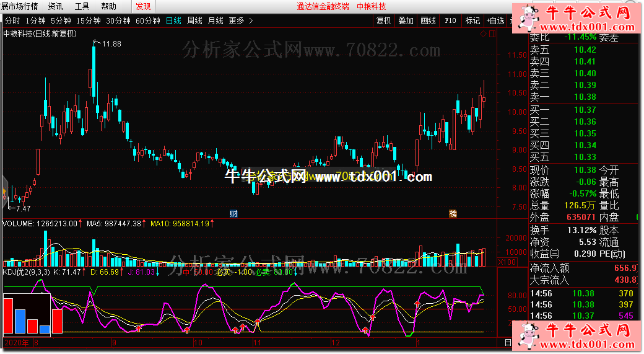Screen dimensions: 644x354
Task: Click the 外盘 value 635071
Action: [x=581, y=217]
